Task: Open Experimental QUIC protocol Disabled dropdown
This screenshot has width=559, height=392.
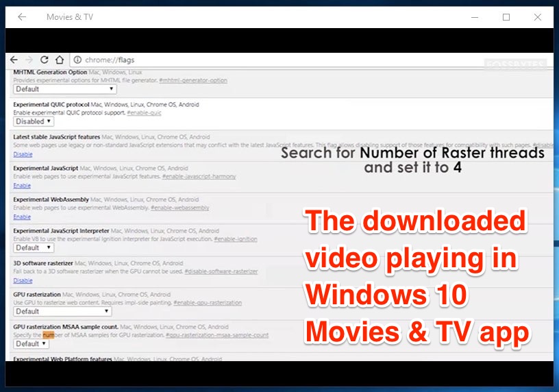Action: [34, 121]
